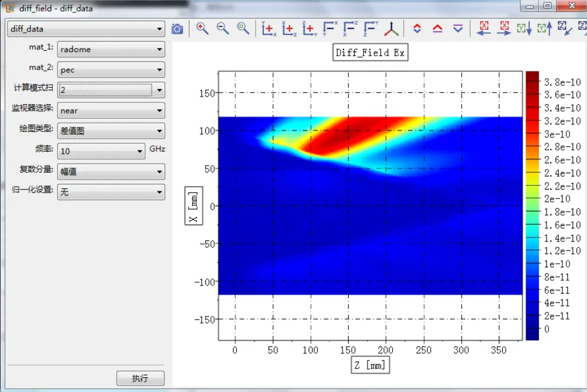Click the zoom-to-fit magnifier icon

(243, 29)
